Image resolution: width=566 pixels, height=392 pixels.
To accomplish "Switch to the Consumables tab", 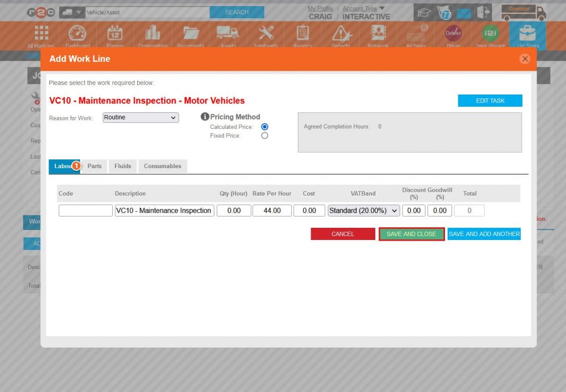I will point(163,166).
